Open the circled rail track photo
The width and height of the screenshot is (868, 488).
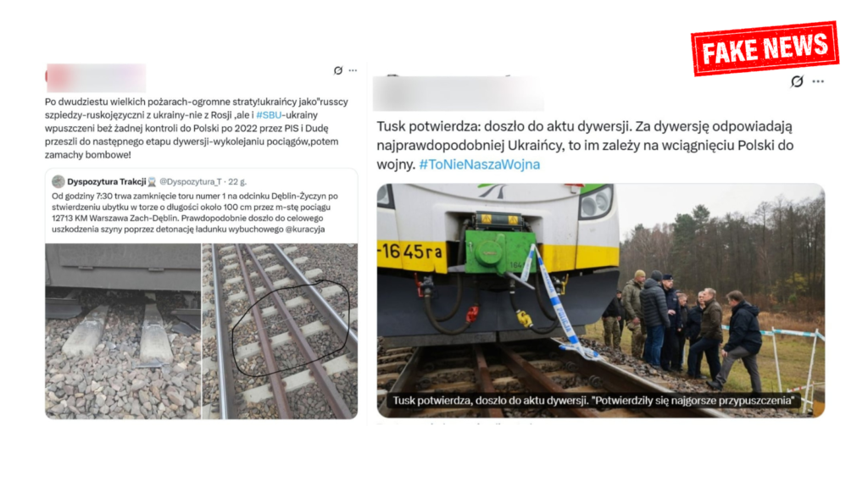pyautogui.click(x=280, y=331)
